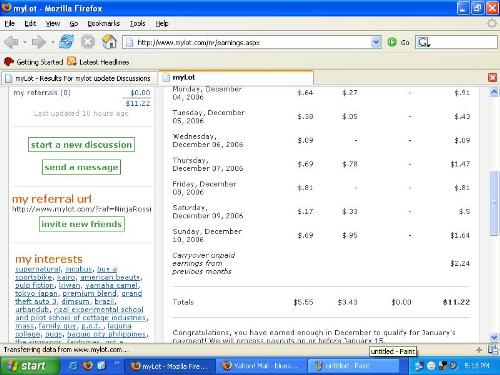Switch to the mylot update Discussions tab
The height and width of the screenshot is (375, 500).
coord(79,78)
